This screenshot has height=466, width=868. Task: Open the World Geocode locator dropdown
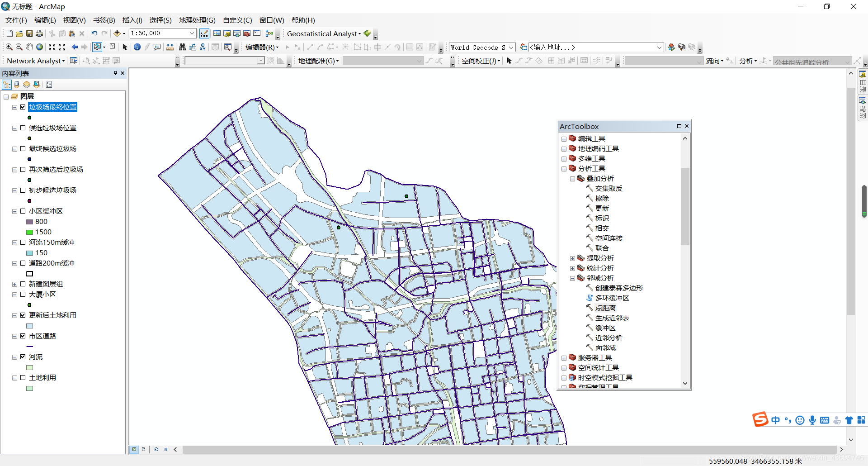[x=511, y=47]
